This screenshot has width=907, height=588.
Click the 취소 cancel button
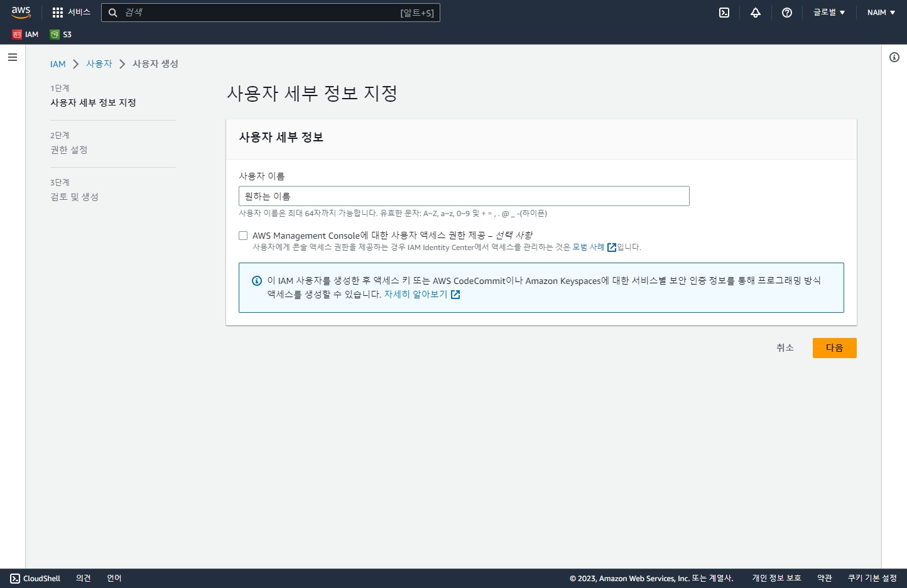(785, 347)
